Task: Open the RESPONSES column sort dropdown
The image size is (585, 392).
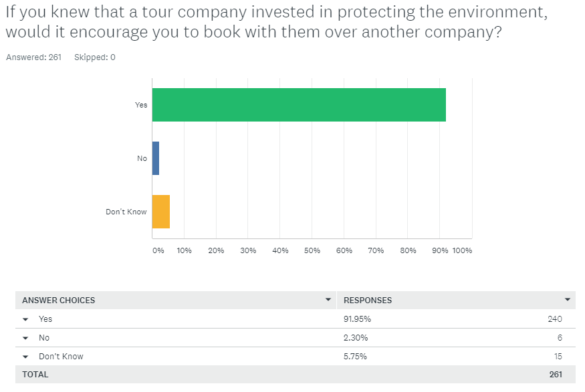Action: tap(568, 300)
